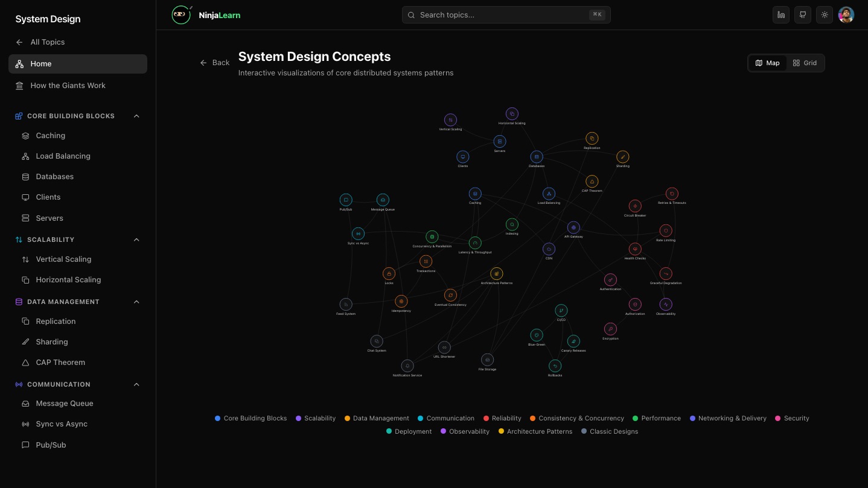Select the URL Shortener node

click(x=444, y=347)
